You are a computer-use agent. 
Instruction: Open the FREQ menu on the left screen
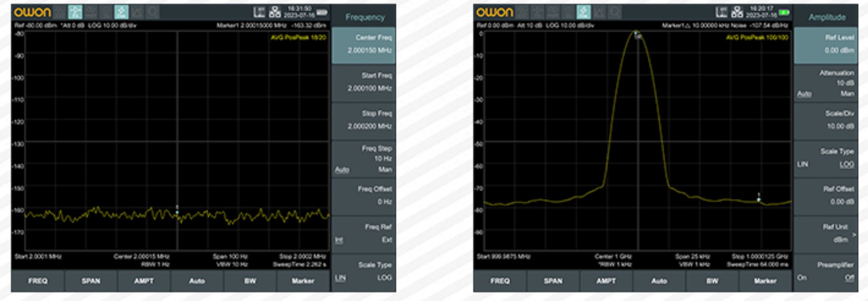click(x=38, y=281)
